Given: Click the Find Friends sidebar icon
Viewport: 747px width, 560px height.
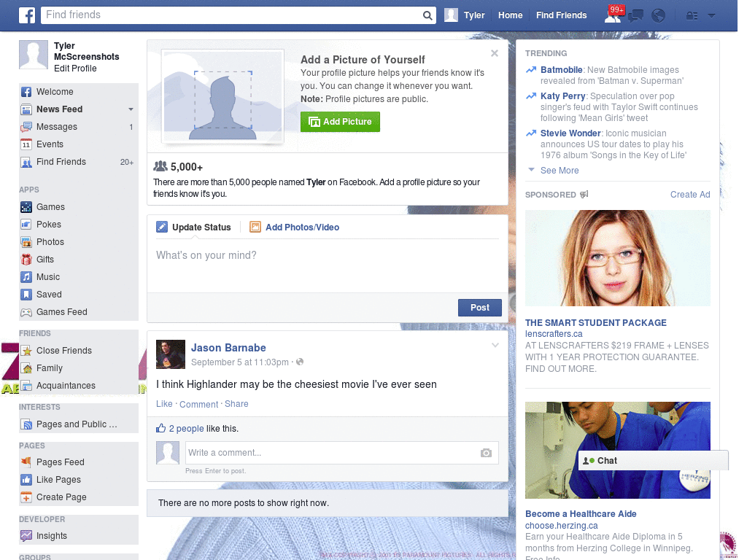Looking at the screenshot, I should 26,163.
